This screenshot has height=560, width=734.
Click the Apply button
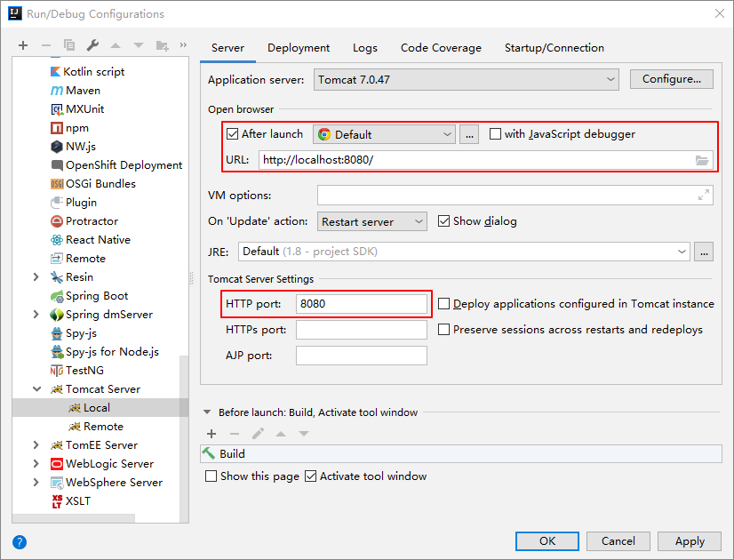click(x=690, y=540)
